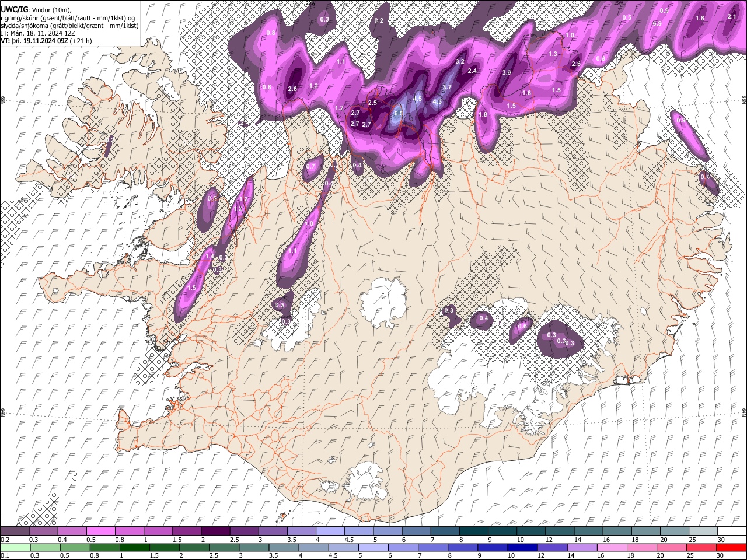Click the upper legend swatch starting at 3.5
Screen dimensions: 747x560
click(x=301, y=531)
